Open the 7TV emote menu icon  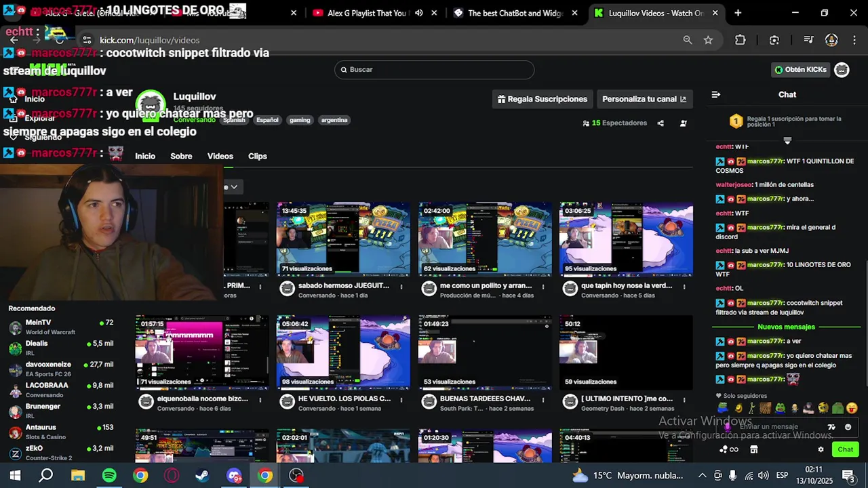pyautogui.click(x=832, y=427)
